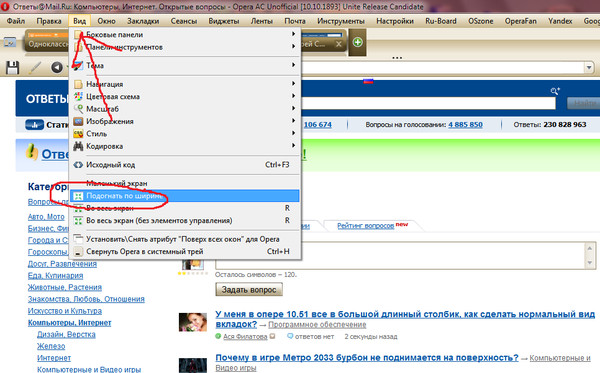Open the Железо subcategory link

(51, 346)
